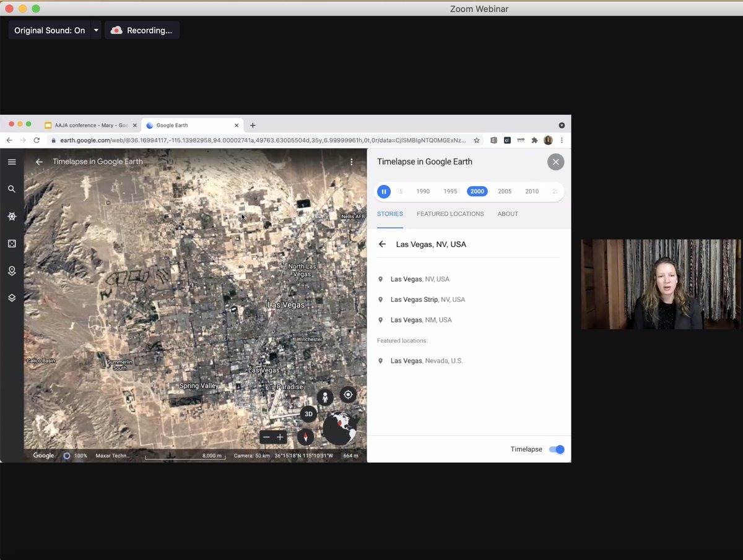Click the Camera: 50 km status text
Viewport: 743px width, 560px height.
[x=251, y=456]
